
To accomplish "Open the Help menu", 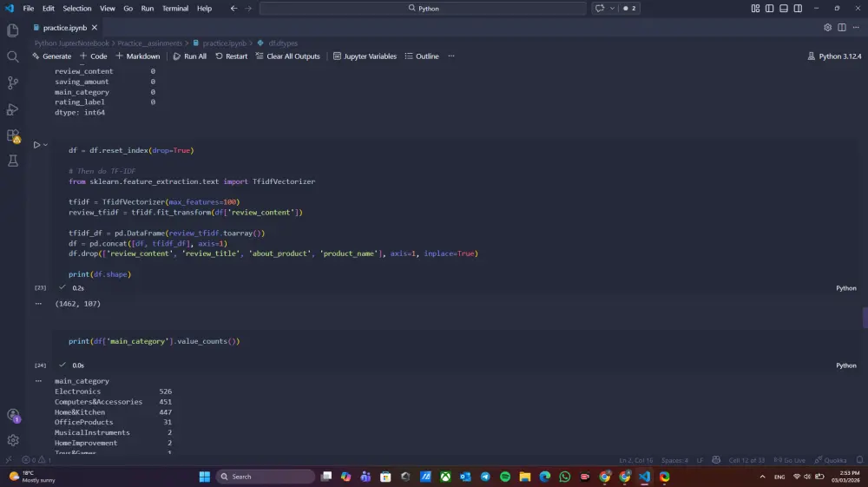I will pyautogui.click(x=204, y=9).
